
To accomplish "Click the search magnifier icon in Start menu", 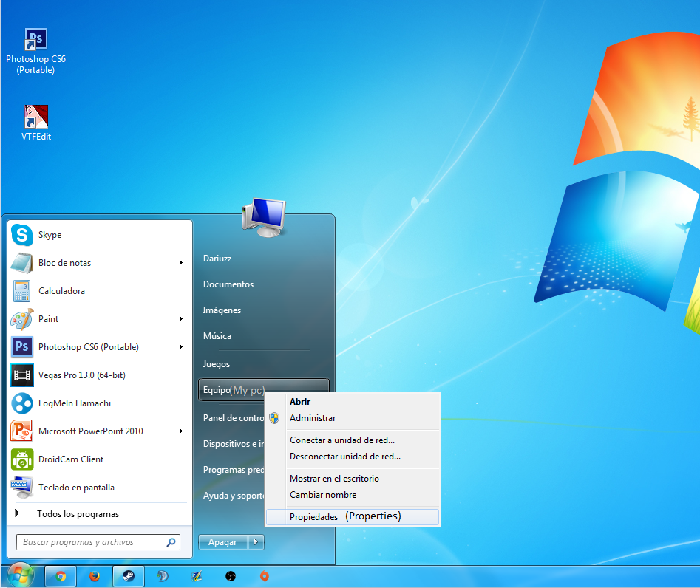I will click(x=171, y=542).
